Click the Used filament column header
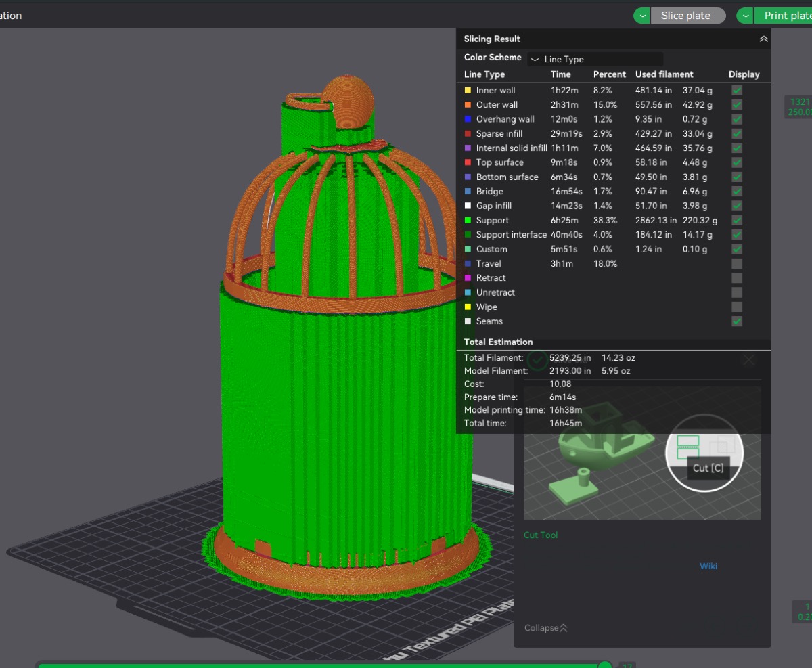Image resolution: width=812 pixels, height=668 pixels. [x=664, y=74]
